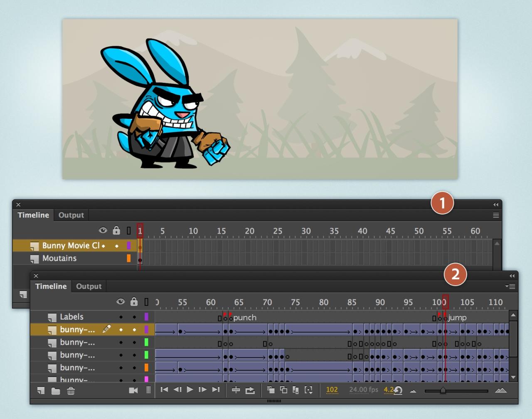Screen dimensions: 532x419
Task: Toggle visibility of the Labels layer
Action: coord(121,317)
